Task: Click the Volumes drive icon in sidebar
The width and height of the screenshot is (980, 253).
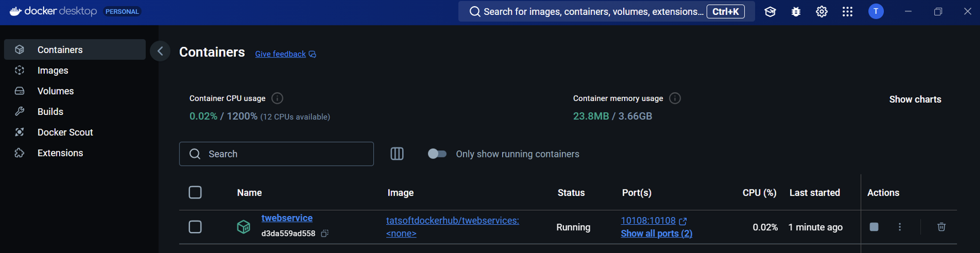Action: click(19, 91)
